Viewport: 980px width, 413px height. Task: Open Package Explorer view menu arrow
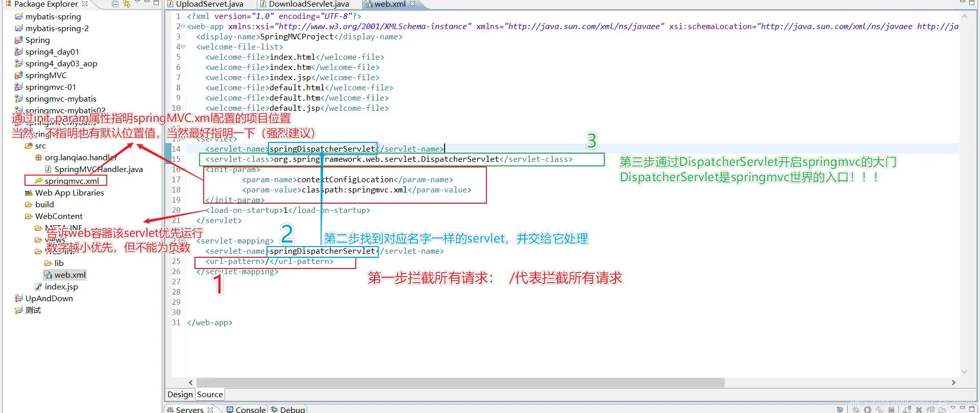point(137,3)
